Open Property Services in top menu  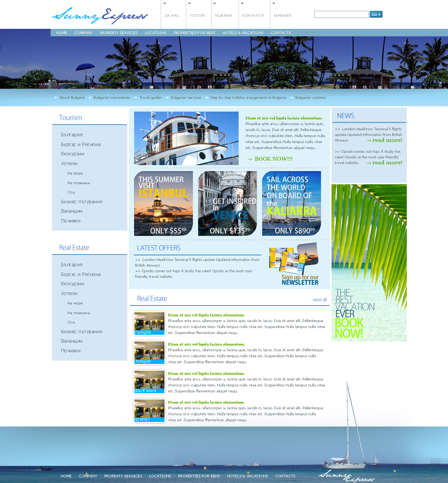click(118, 33)
